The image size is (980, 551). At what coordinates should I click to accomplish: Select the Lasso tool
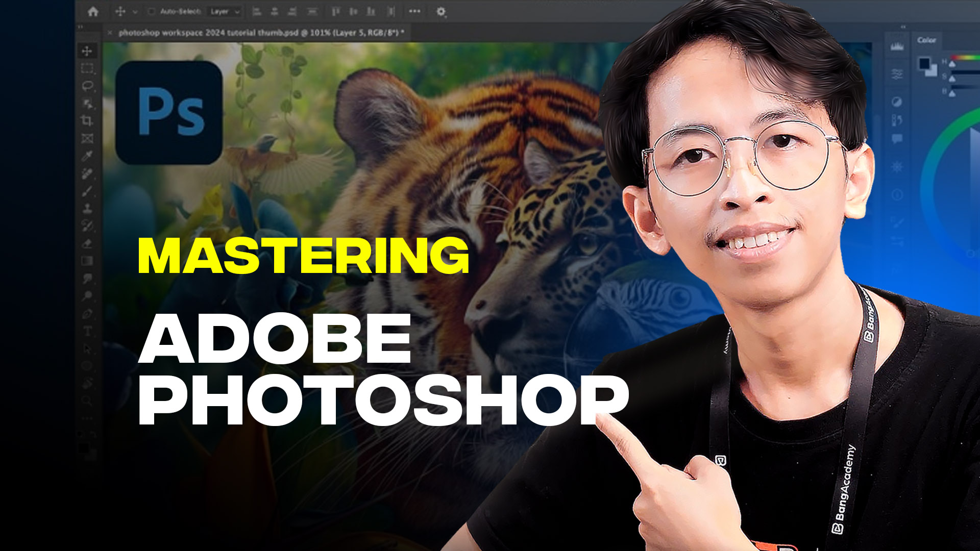(87, 86)
